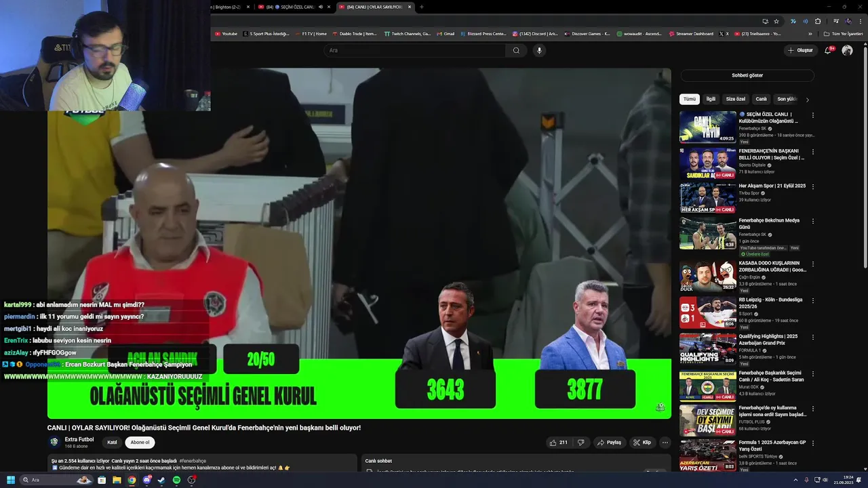
Task: Click the Sohbeti göster button
Action: (x=747, y=75)
